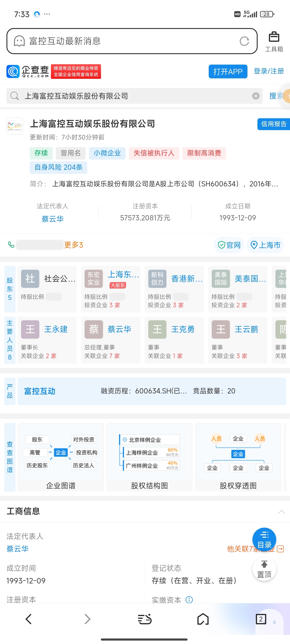The image size is (290, 644).
Task: Tap the 打开APP button
Action: [x=228, y=71]
